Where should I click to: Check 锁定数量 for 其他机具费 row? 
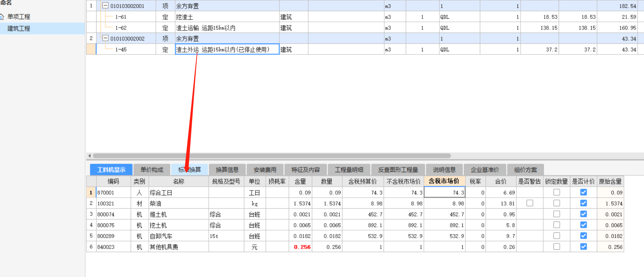tap(556, 246)
